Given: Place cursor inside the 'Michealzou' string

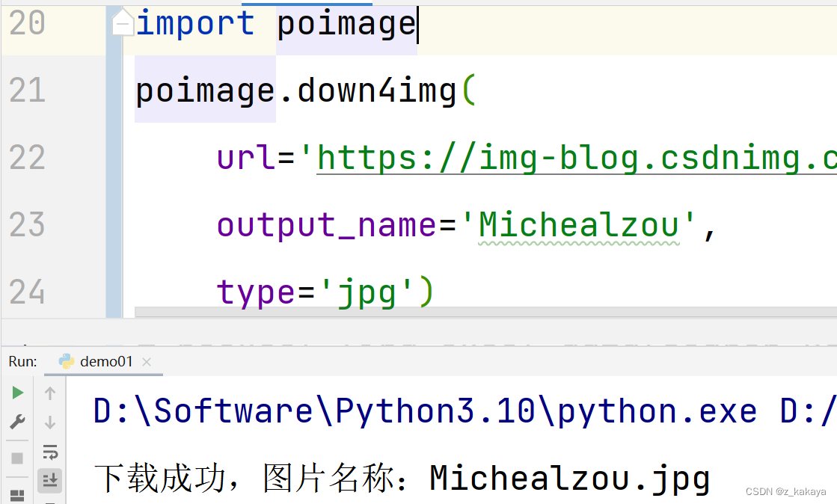Looking at the screenshot, I should click(583, 224).
